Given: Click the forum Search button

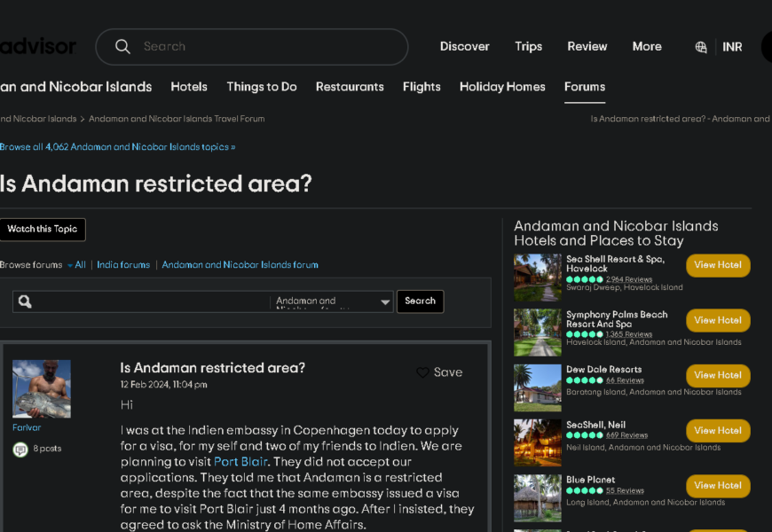Looking at the screenshot, I should tap(420, 301).
